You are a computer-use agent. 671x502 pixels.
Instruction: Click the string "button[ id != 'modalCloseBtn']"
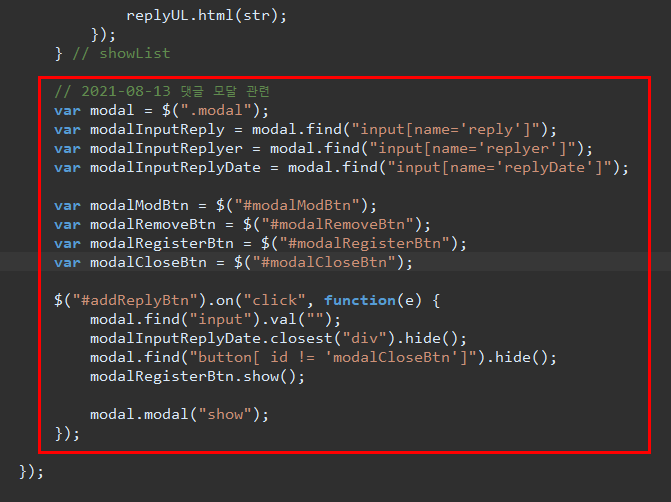[x=333, y=357]
